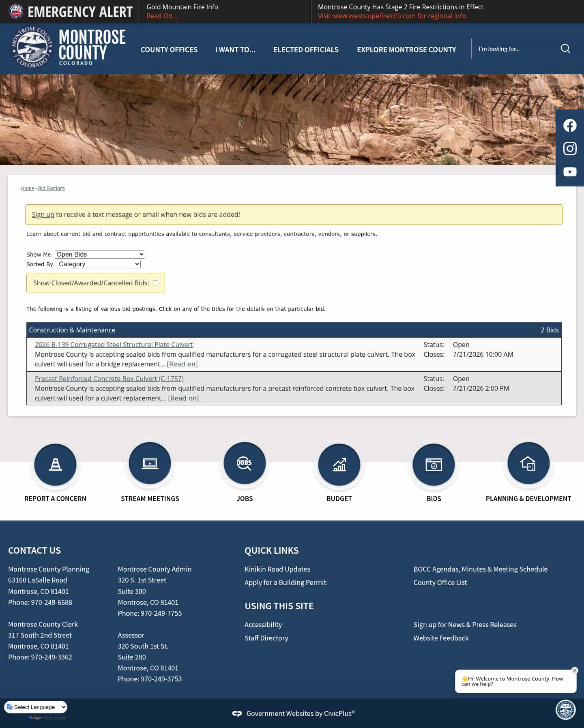Open the Elected Officials menu
The image size is (584, 728).
click(x=306, y=49)
